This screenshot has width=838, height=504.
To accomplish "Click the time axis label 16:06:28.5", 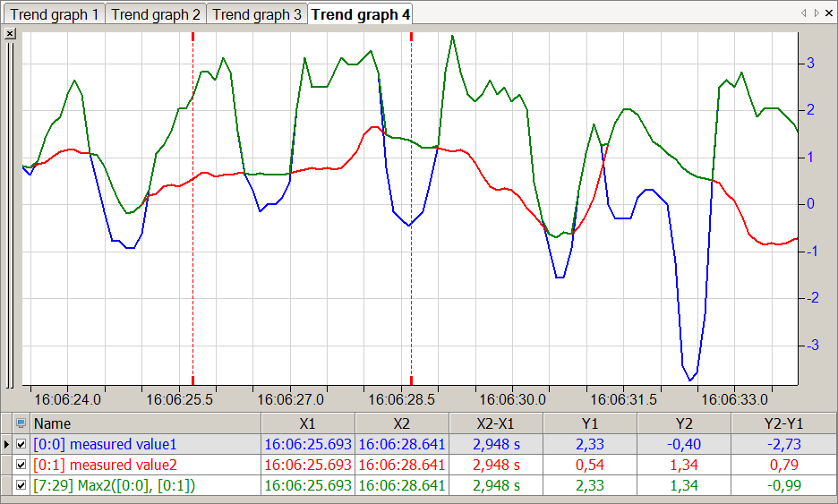I will pyautogui.click(x=401, y=399).
